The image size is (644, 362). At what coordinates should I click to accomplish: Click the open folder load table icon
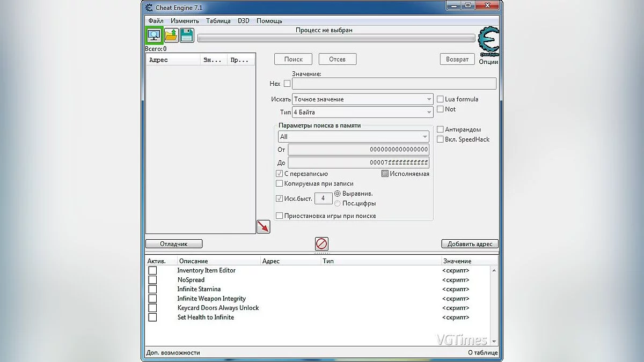[x=171, y=35]
